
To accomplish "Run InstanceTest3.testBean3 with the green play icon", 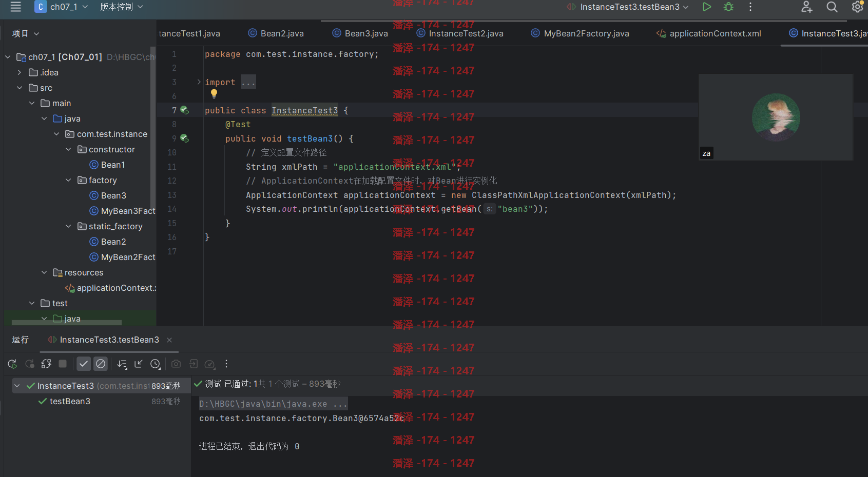I will tap(707, 7).
